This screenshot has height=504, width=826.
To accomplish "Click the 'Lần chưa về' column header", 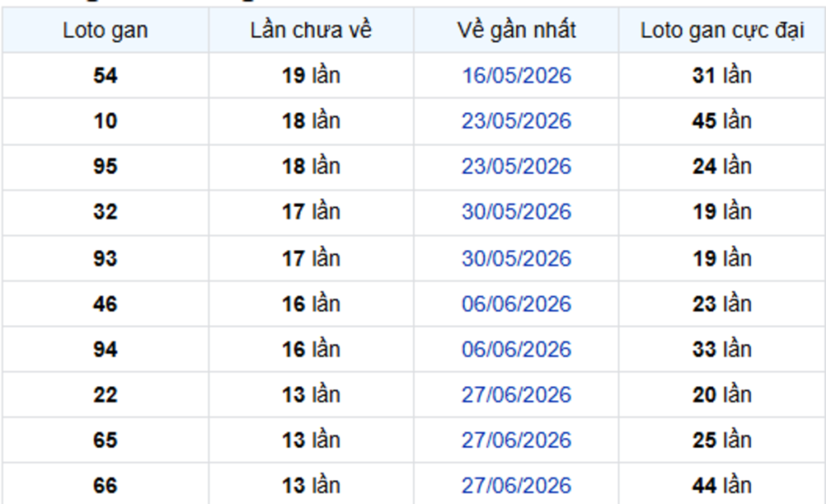I will (x=311, y=30).
